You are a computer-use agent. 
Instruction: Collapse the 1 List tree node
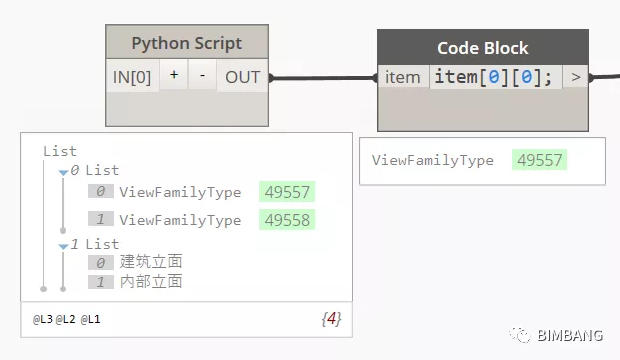(x=63, y=246)
